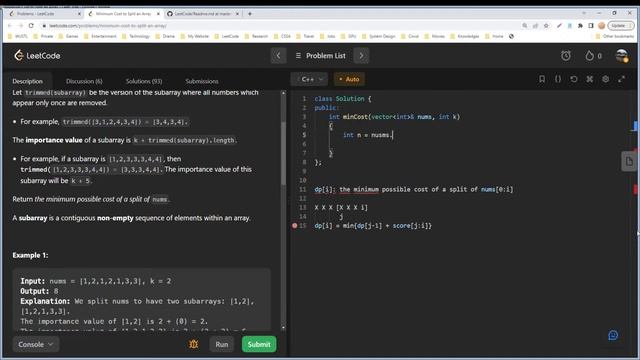Screen dimensions: 640x360
Task: Toggle the breakpoint on line 15
Action: click(295, 225)
